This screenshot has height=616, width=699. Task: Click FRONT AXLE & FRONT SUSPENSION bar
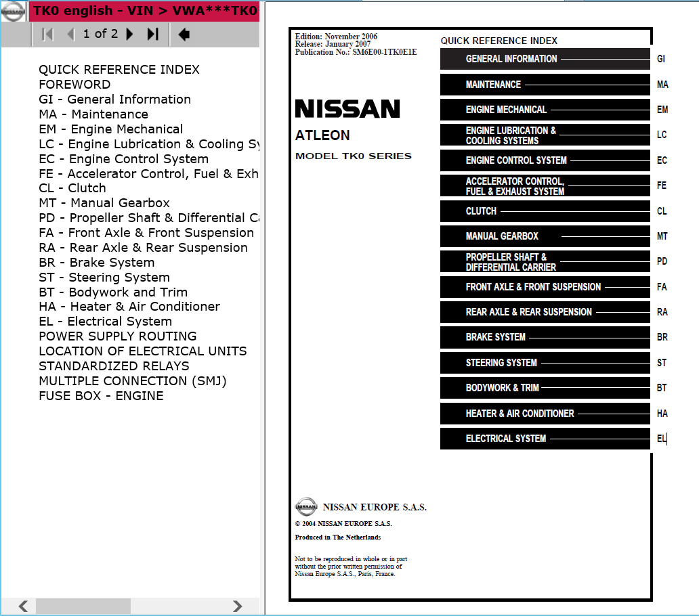pos(545,287)
